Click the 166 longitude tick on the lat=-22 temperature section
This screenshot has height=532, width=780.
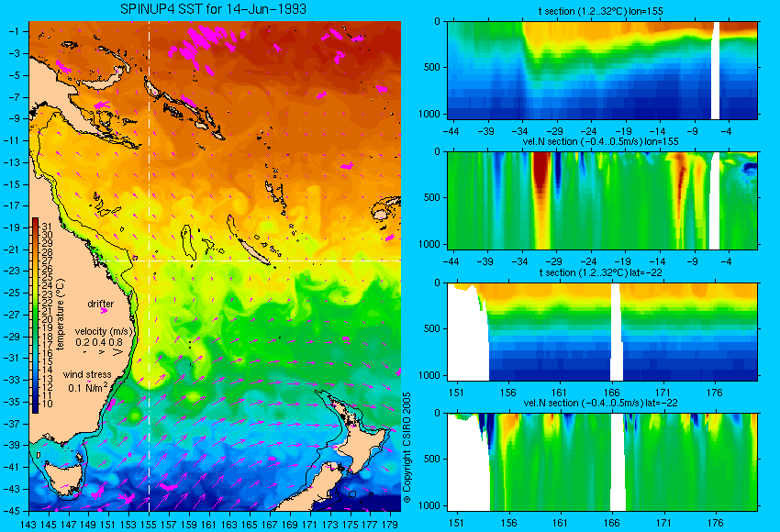611,393
